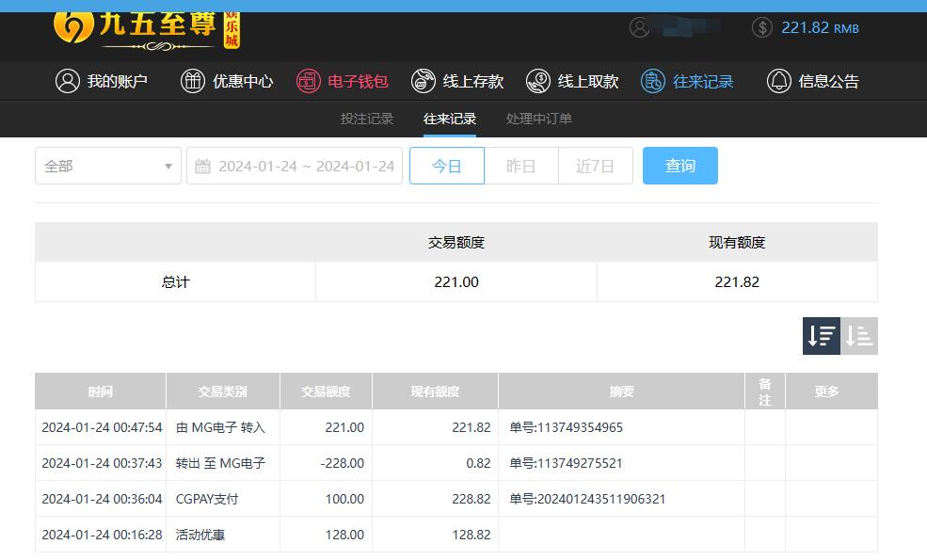927x560 pixels.
Task: Select the 电子钱包 wallet icon
Action: tap(309, 81)
